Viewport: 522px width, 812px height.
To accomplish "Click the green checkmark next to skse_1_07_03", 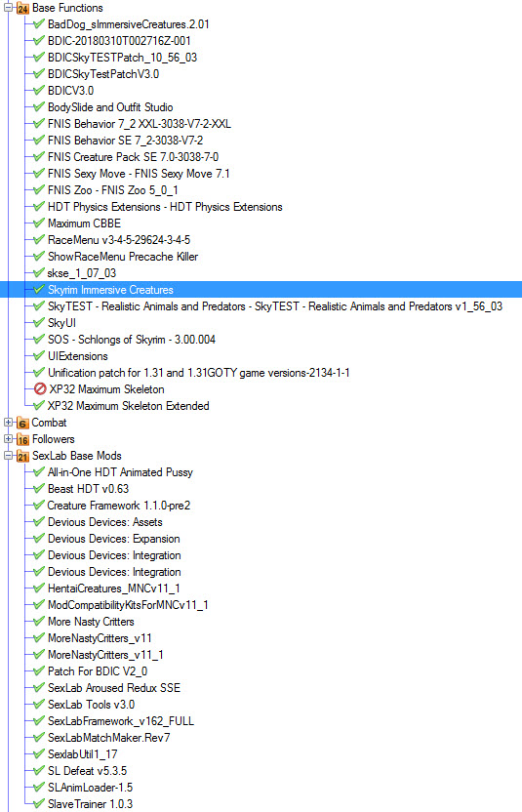I will 39,272.
